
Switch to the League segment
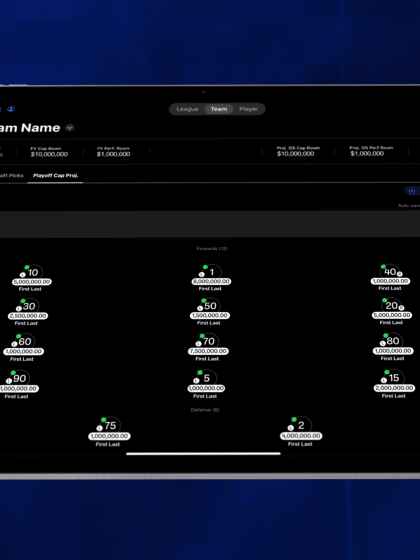[x=187, y=109]
